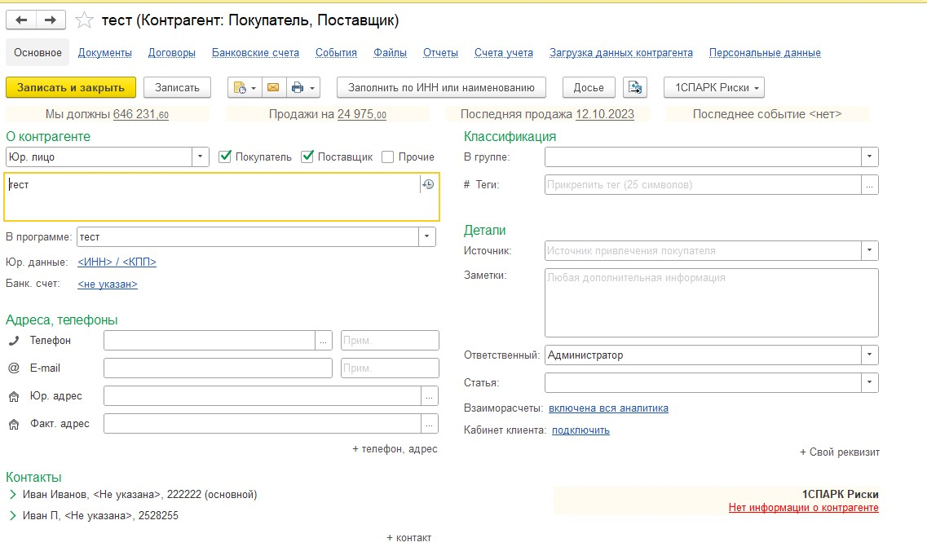927x560 pixels.
Task: Click the house icon beside Факт. адрес
Action: (14, 425)
